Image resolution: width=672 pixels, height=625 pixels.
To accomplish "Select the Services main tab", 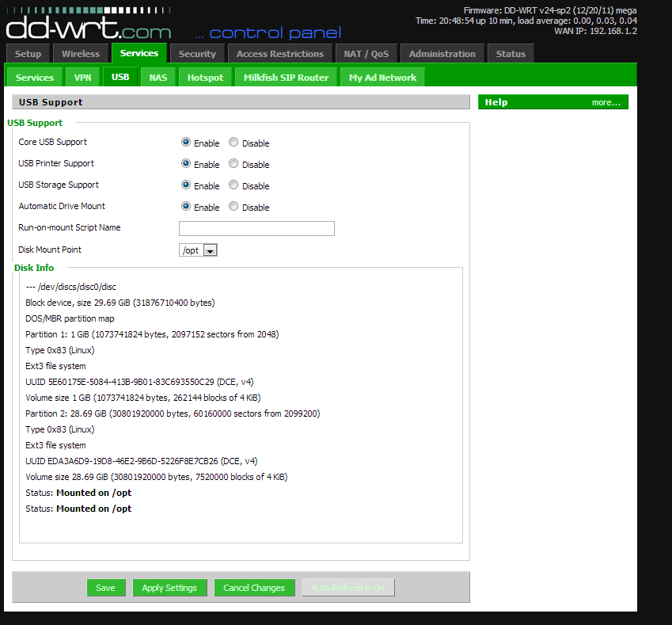I will (x=139, y=53).
